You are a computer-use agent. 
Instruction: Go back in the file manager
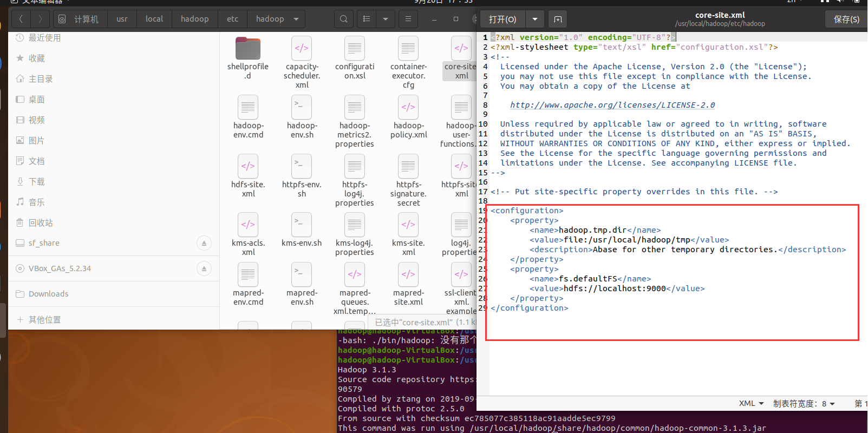21,19
